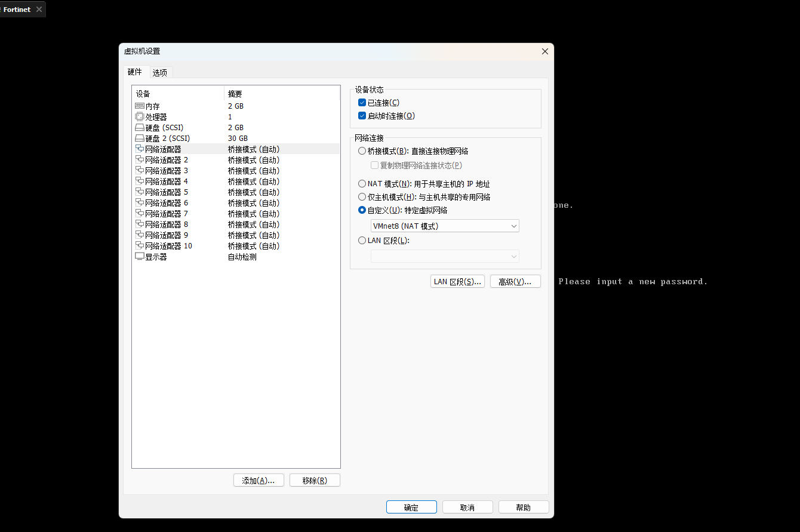The width and height of the screenshot is (800, 532).
Task: Switch to the 选项 tab
Action: pyautogui.click(x=160, y=73)
